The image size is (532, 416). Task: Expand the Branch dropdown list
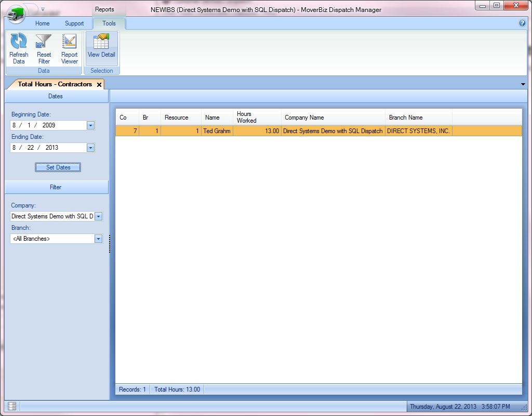[98, 239]
